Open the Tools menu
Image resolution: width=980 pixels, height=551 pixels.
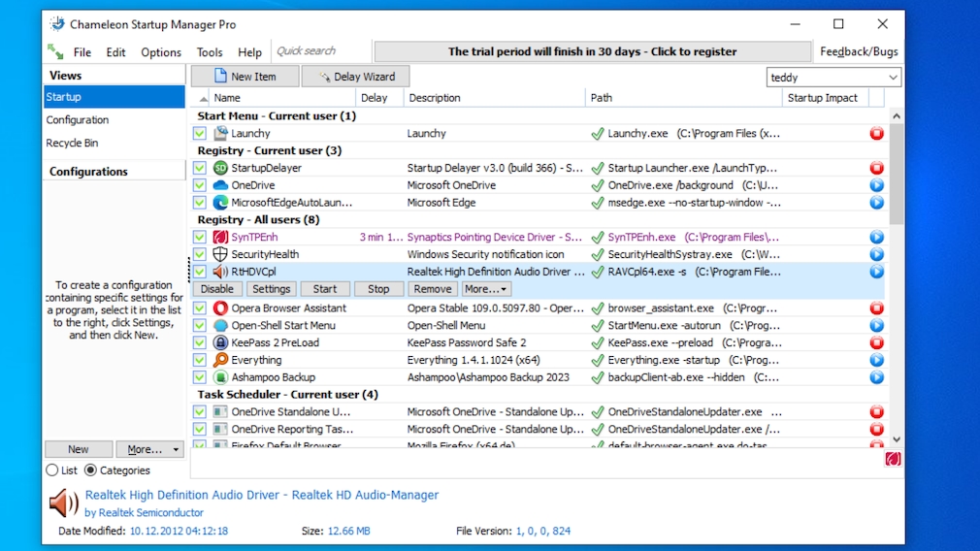click(210, 51)
